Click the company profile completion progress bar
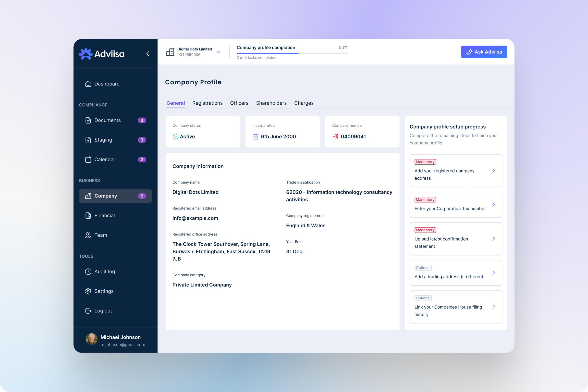Image resolution: width=588 pixels, height=392 pixels. [x=292, y=53]
